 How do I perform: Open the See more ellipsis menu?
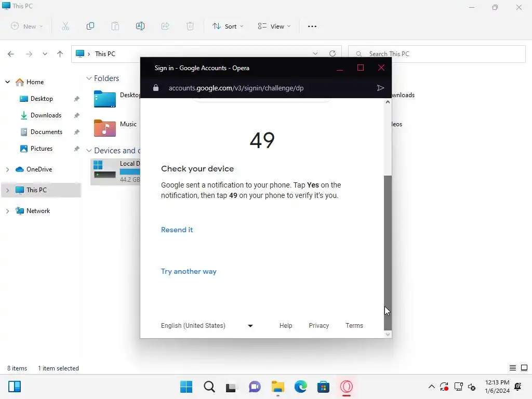pos(312,26)
